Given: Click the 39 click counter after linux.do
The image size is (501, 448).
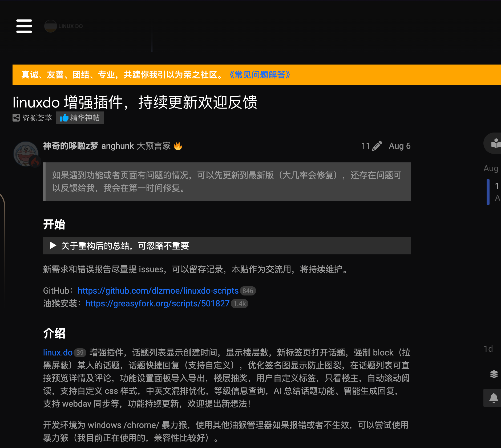Looking at the screenshot, I should coord(80,353).
